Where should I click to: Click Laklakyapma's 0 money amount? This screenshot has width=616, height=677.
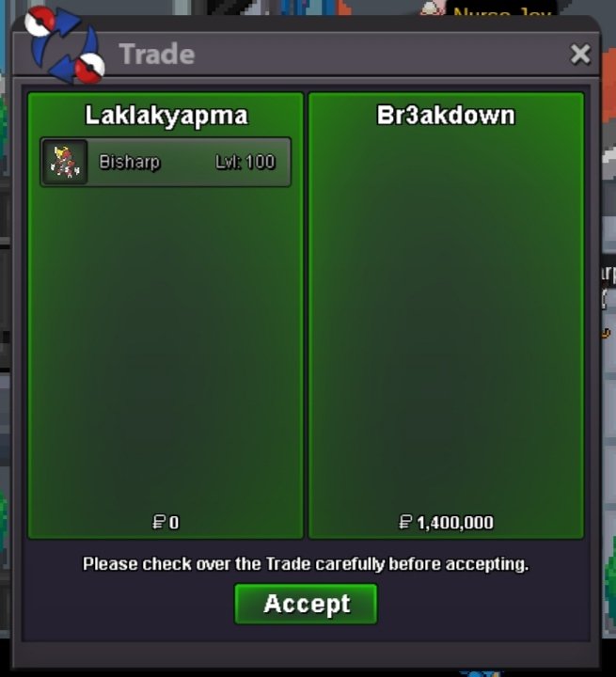coord(174,523)
